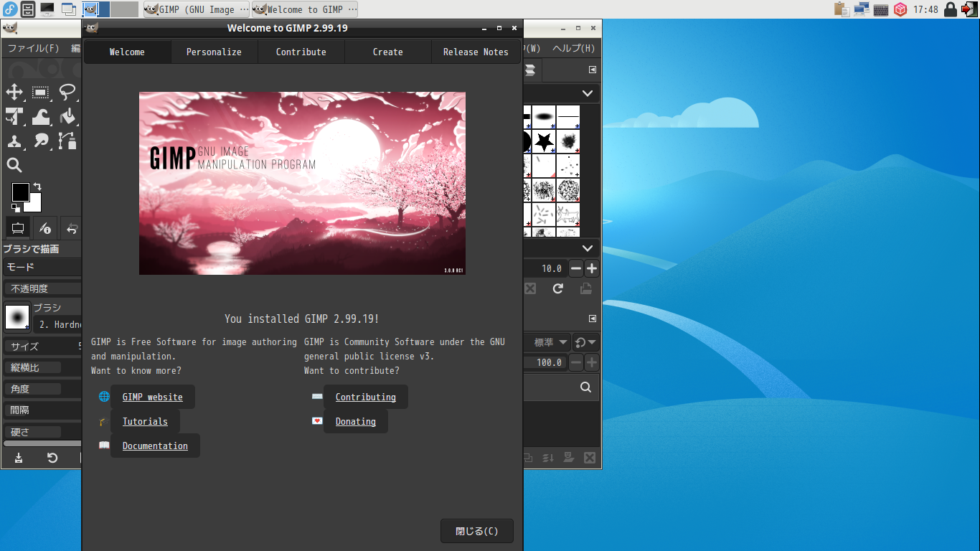Select the Smudge tool
This screenshot has height=551, width=980.
pos(41,141)
